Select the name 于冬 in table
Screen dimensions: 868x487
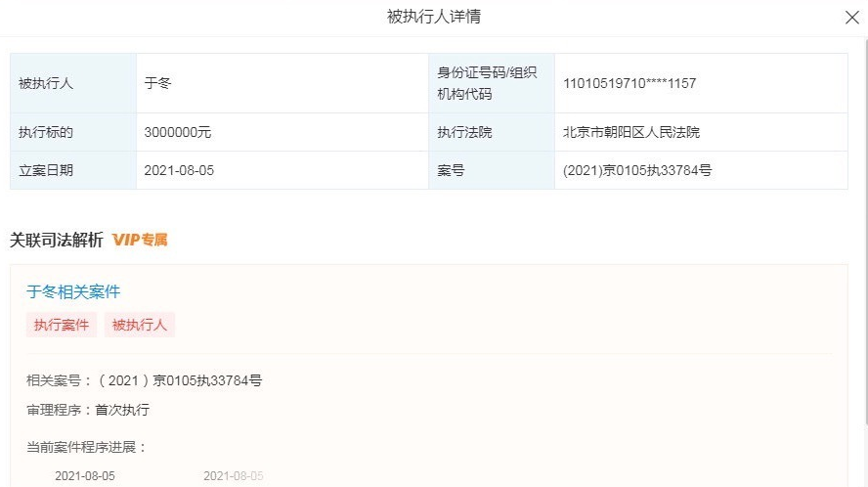pos(157,83)
